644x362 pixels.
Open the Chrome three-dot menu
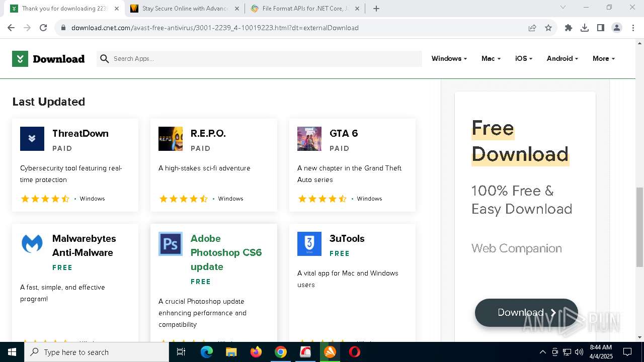pos(633,28)
